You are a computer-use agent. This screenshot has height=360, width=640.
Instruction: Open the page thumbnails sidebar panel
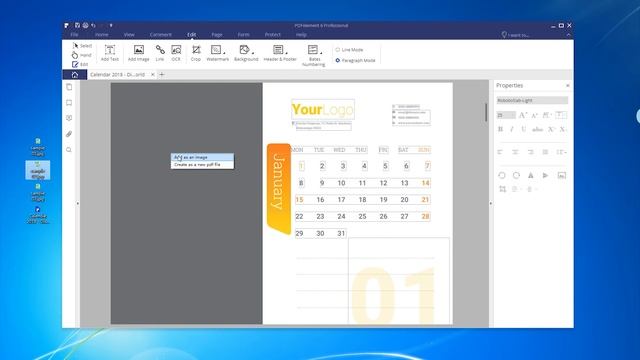(x=69, y=87)
